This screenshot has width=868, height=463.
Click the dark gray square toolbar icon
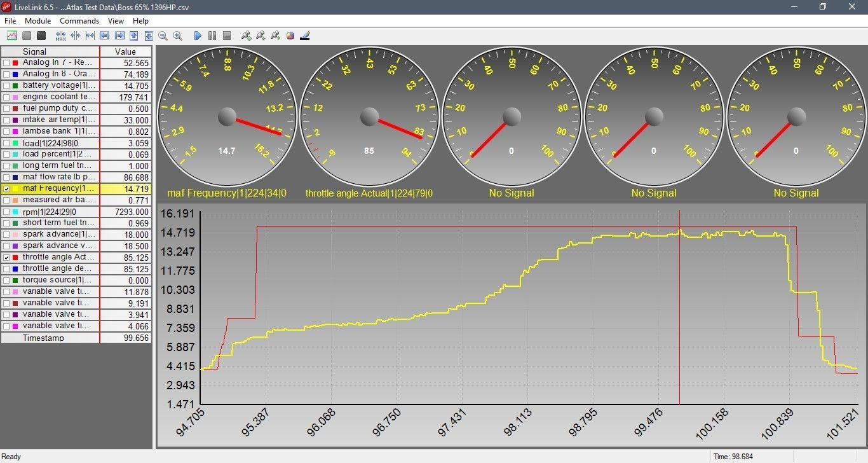coord(41,36)
